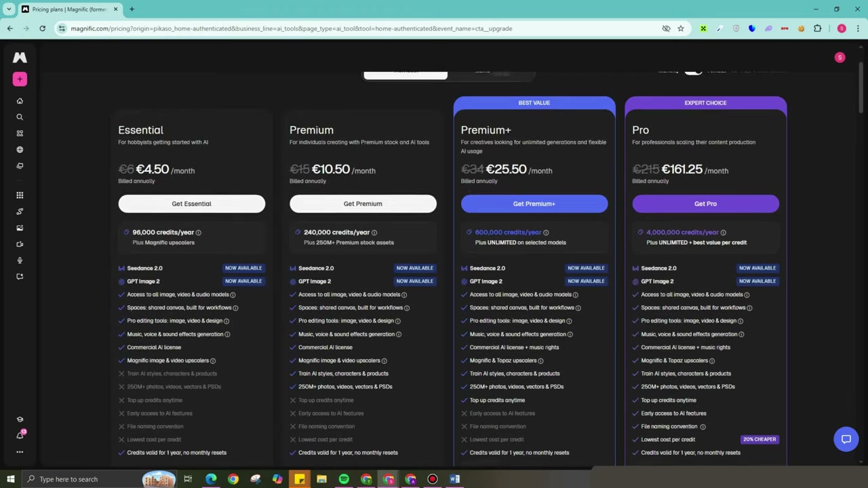Toggle the billing switch at top right

pos(693,71)
